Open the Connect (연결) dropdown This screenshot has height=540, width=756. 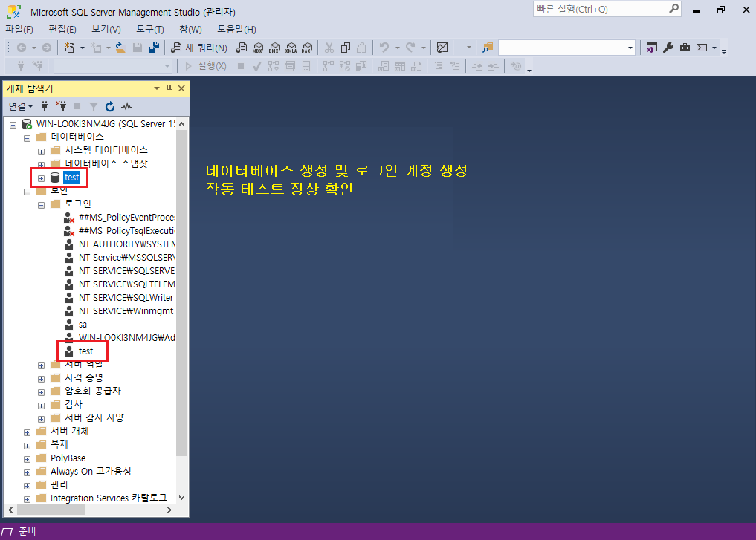coord(20,106)
